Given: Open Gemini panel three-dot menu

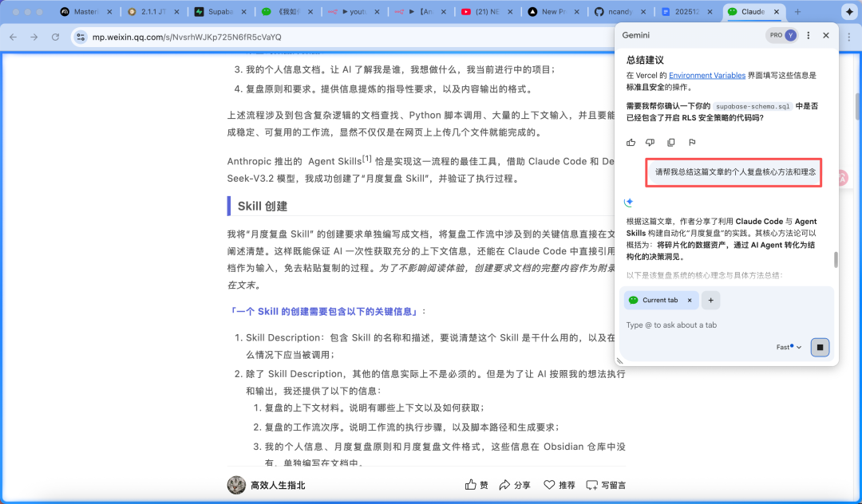Looking at the screenshot, I should click(x=808, y=35).
